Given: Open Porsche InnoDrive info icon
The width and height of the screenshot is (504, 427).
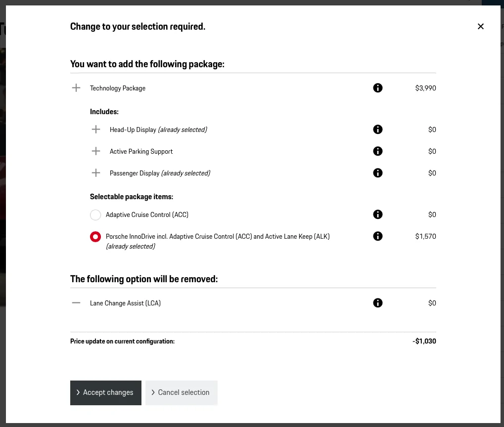Looking at the screenshot, I should click(378, 236).
